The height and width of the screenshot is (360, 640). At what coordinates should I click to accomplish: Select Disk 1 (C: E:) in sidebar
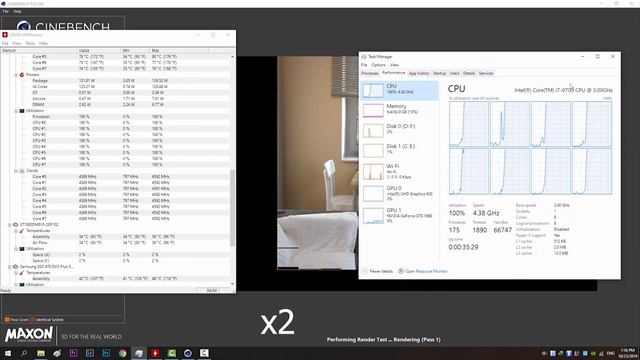pos(400,150)
